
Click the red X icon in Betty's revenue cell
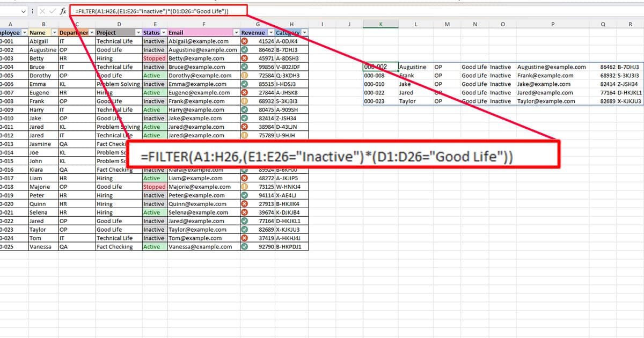[245, 58]
